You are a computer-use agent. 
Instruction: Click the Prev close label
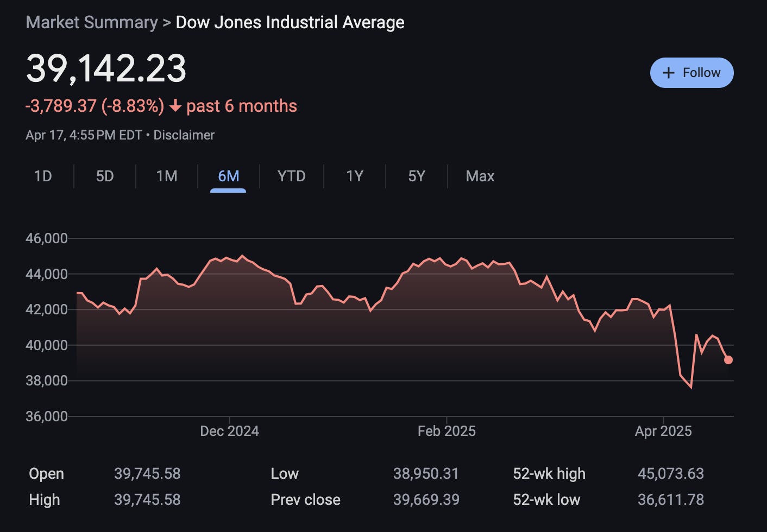click(x=305, y=499)
